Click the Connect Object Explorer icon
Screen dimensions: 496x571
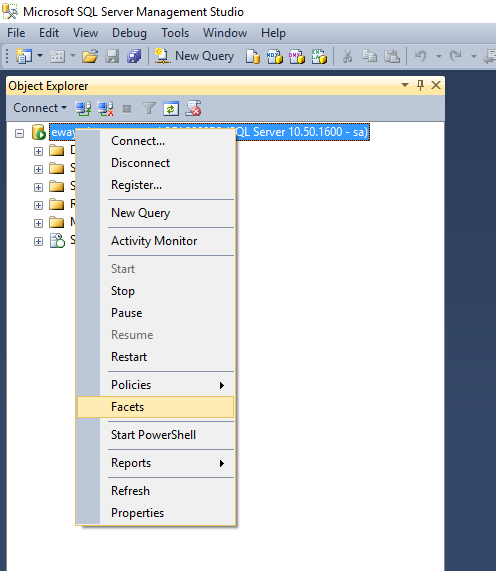point(83,109)
